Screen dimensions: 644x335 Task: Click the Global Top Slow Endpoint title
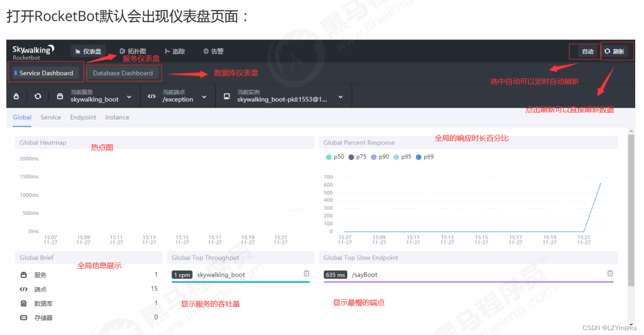pyautogui.click(x=361, y=258)
